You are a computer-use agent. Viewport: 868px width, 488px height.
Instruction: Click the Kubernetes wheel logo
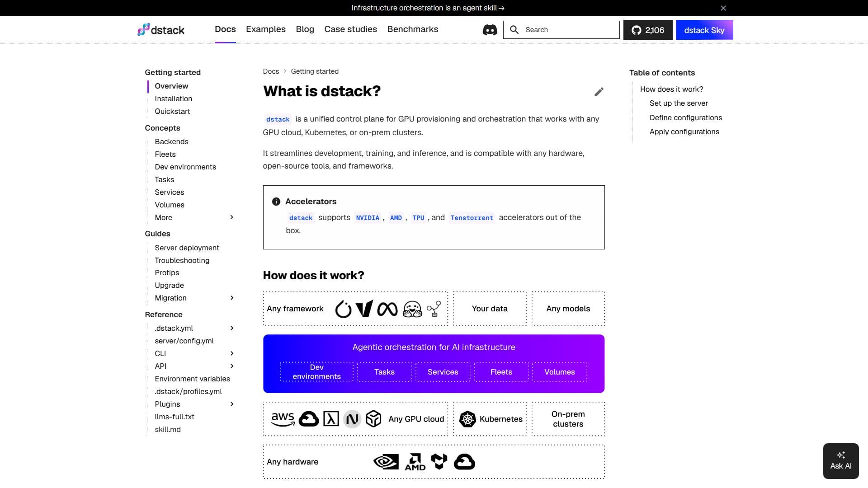tap(467, 419)
